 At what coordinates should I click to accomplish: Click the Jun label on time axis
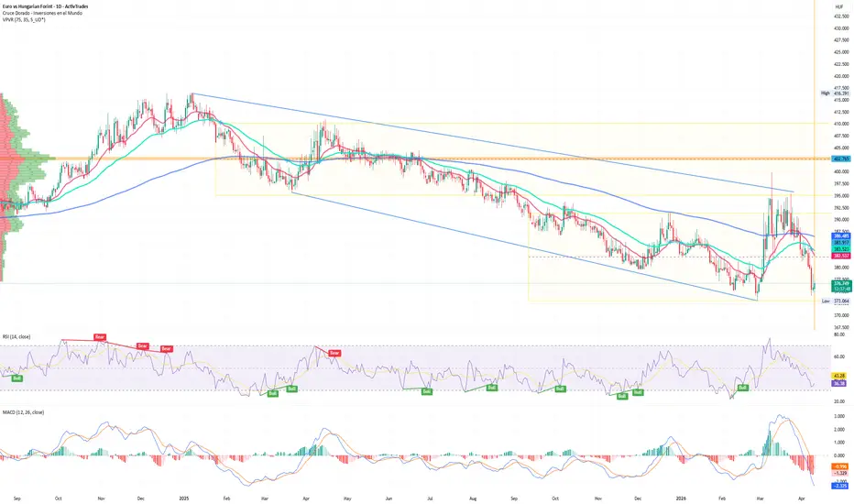point(389,499)
